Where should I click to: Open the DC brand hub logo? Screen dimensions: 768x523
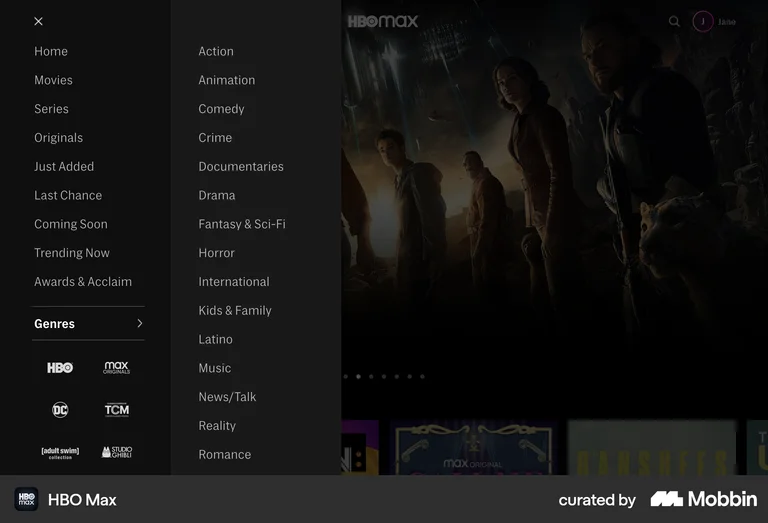click(x=60, y=410)
